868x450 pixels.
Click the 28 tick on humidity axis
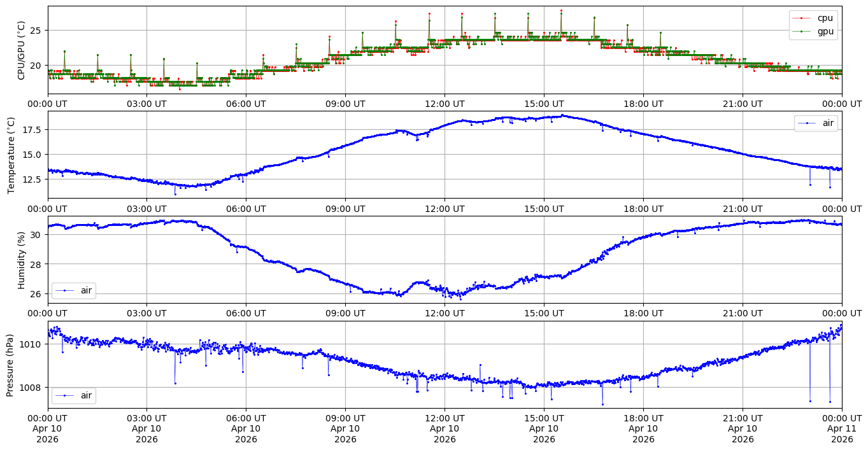pyautogui.click(x=36, y=264)
